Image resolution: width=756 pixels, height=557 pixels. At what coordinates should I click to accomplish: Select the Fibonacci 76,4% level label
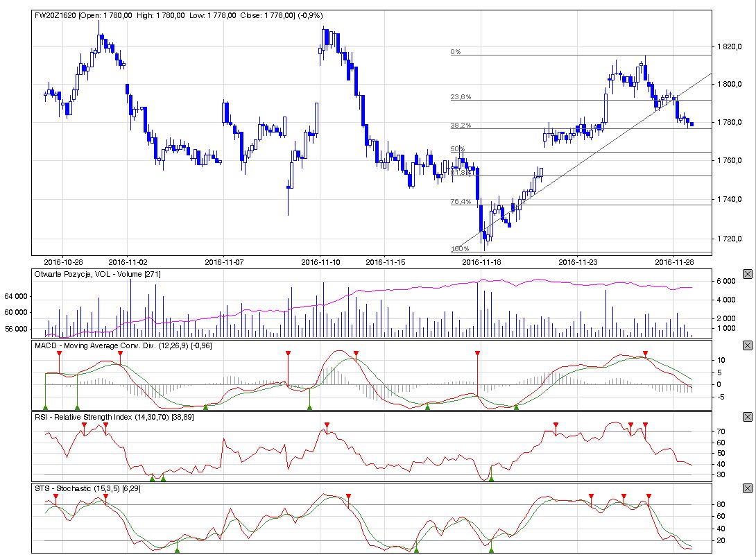point(461,202)
